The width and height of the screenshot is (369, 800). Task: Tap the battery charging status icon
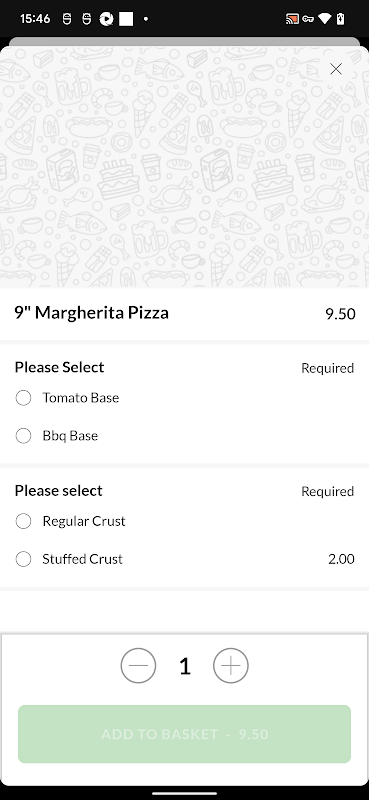[x=341, y=19]
